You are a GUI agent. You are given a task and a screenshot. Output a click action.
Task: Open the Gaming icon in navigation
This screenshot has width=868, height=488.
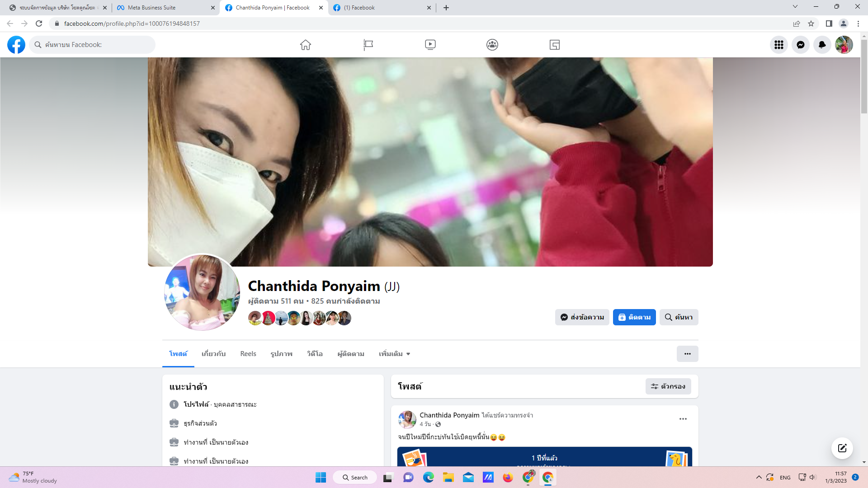click(554, 45)
